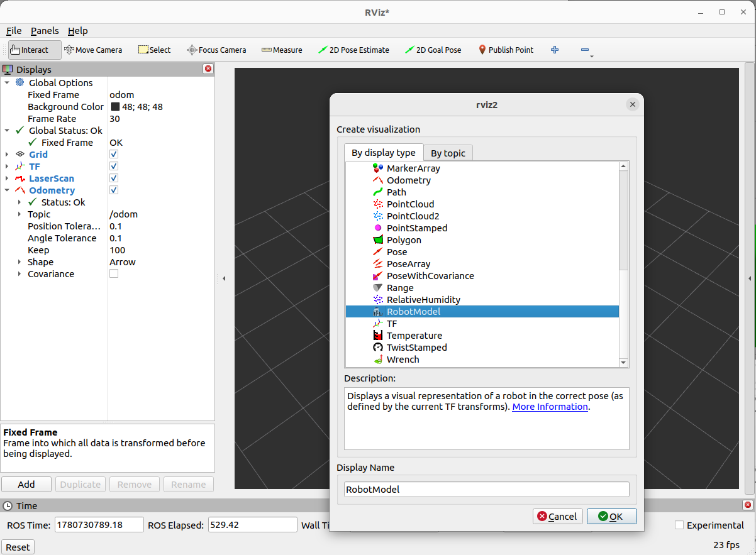Open the Panels menu

click(45, 31)
